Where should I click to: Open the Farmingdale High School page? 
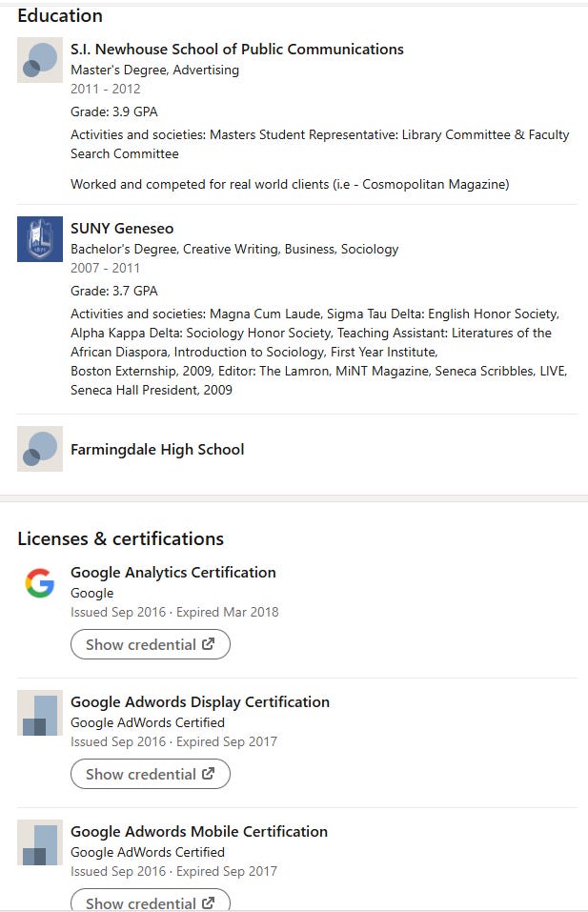click(157, 450)
